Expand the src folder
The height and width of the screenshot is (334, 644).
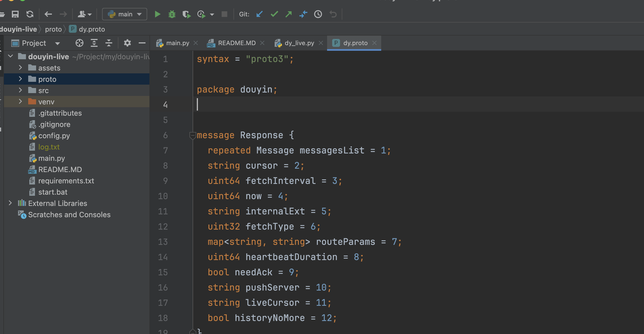click(x=20, y=90)
